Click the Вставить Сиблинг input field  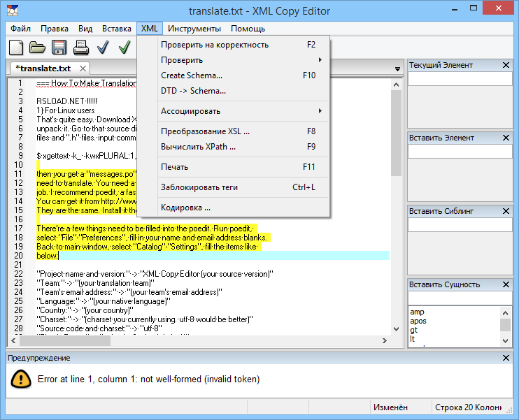[460, 225]
